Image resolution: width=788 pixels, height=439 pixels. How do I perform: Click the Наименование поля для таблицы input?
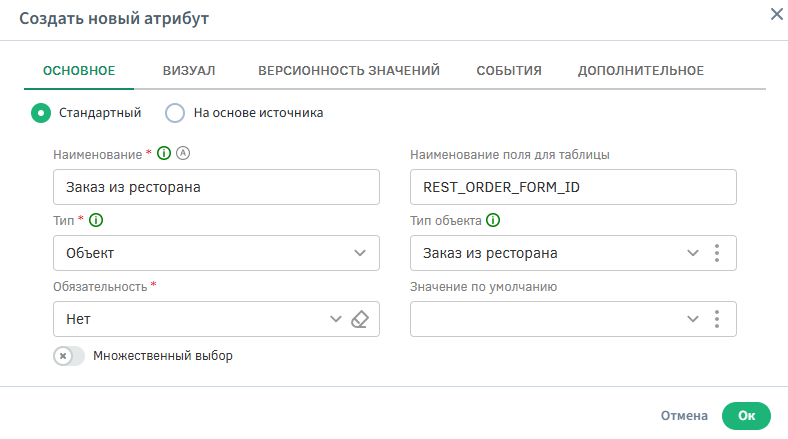click(573, 187)
